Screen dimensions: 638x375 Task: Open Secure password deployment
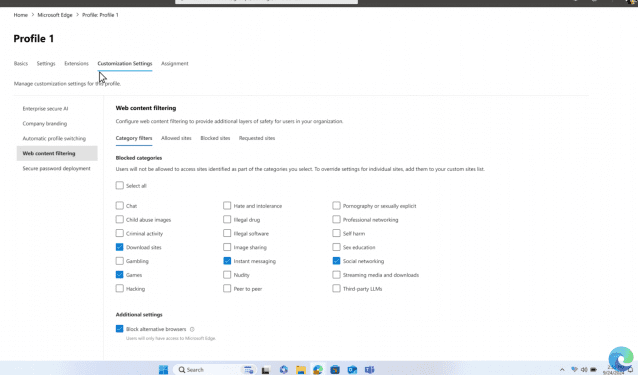click(57, 168)
